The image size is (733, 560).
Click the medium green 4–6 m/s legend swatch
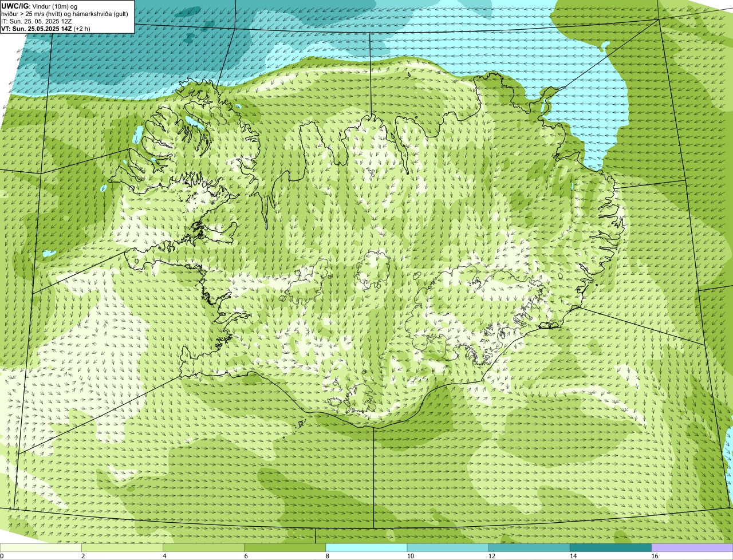[204, 548]
